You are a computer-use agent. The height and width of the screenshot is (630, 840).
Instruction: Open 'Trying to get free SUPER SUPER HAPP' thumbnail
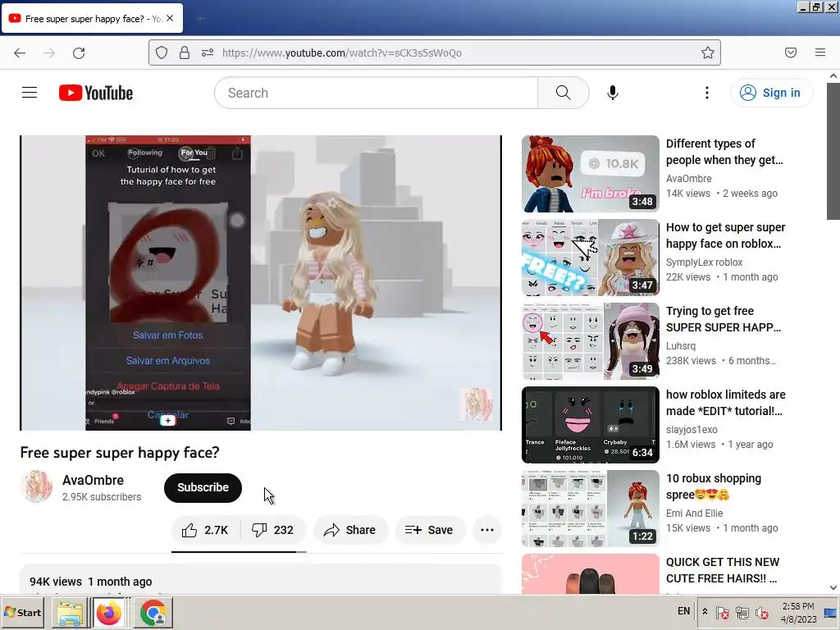[591, 340]
